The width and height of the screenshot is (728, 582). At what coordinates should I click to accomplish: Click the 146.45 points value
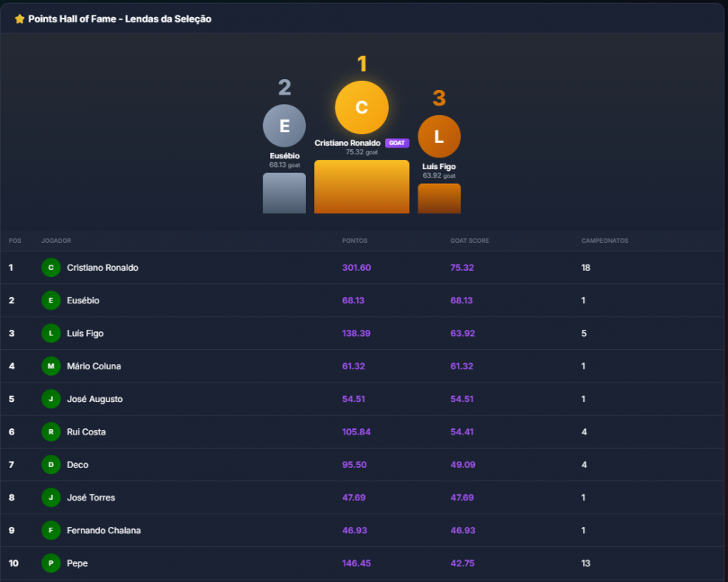coord(356,563)
